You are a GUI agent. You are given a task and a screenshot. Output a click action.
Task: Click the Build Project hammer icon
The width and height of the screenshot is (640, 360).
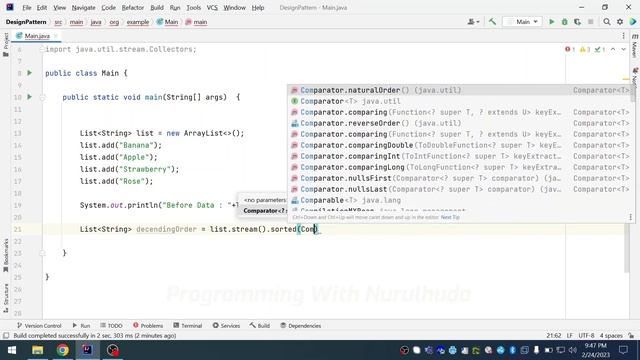[x=492, y=22]
